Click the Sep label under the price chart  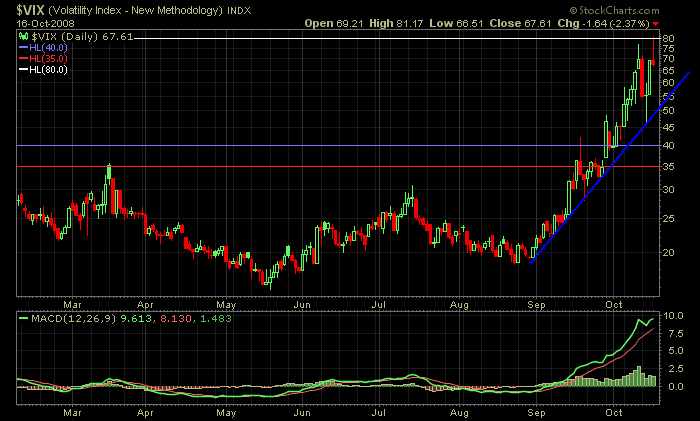(x=536, y=304)
